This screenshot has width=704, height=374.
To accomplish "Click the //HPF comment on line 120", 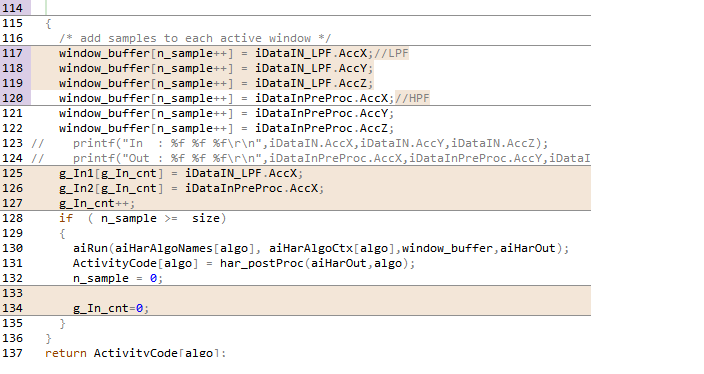I will [412, 98].
